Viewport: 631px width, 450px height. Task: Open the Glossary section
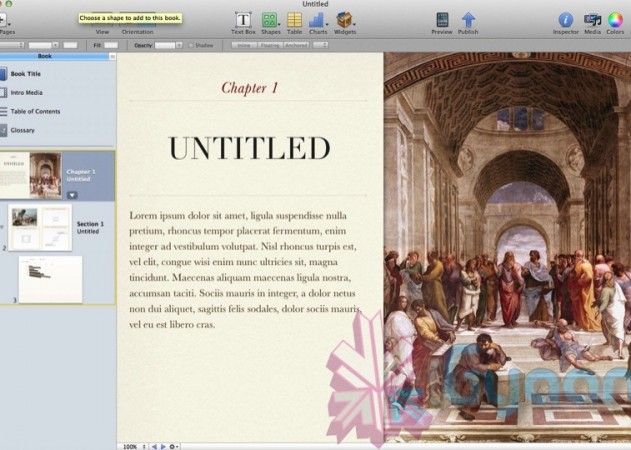[x=25, y=130]
